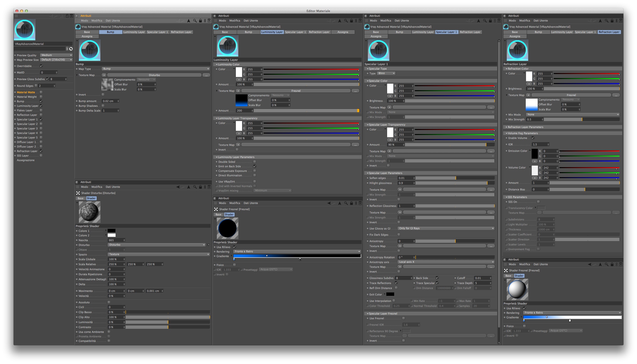Click the Fresnel texture button under Refraction Color
Image resolution: width=637 pixels, height=364 pixels.
pos(571,95)
